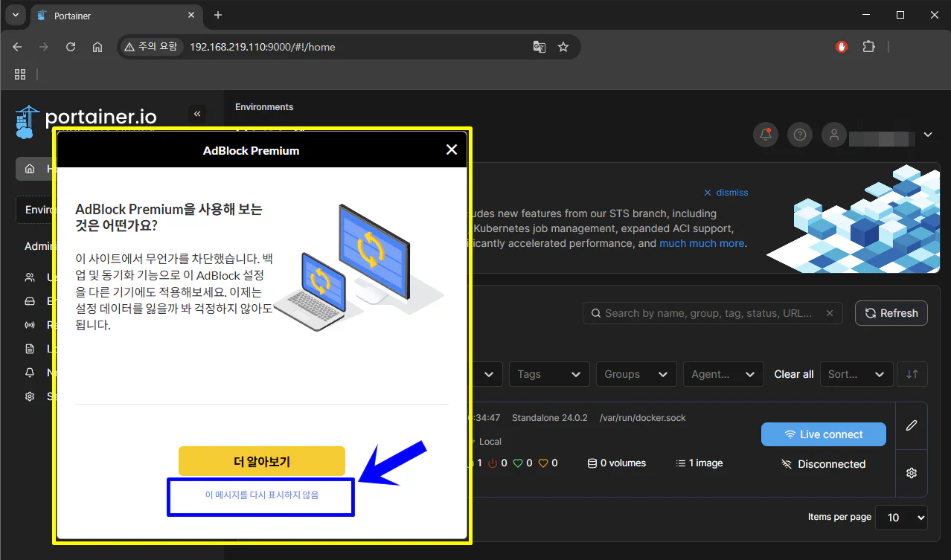Click the '0 volumes' text
The image size is (951, 560).
(624, 463)
